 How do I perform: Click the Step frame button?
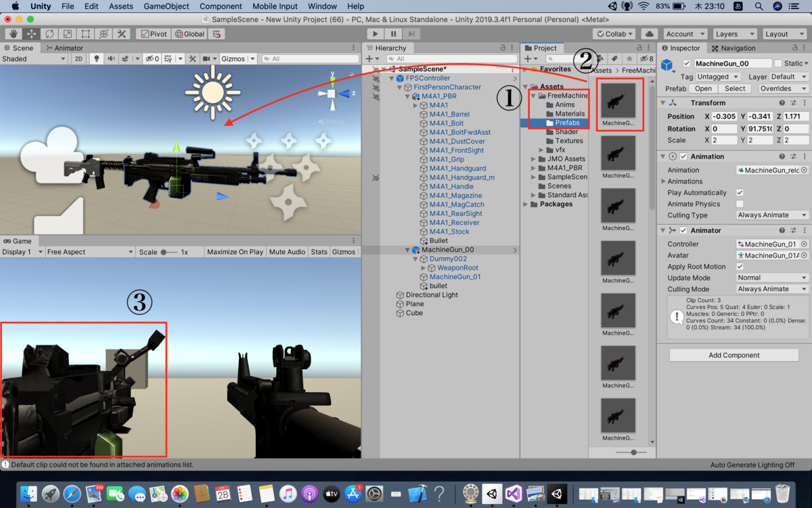click(x=411, y=34)
